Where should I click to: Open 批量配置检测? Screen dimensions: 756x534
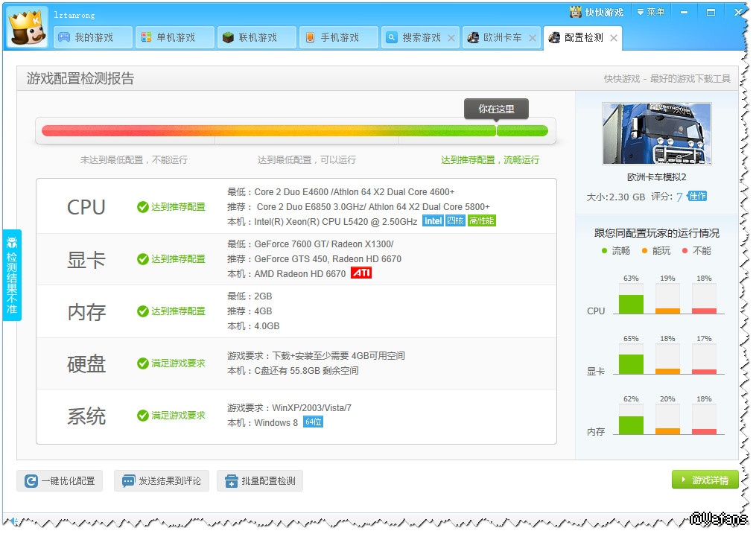260,480
